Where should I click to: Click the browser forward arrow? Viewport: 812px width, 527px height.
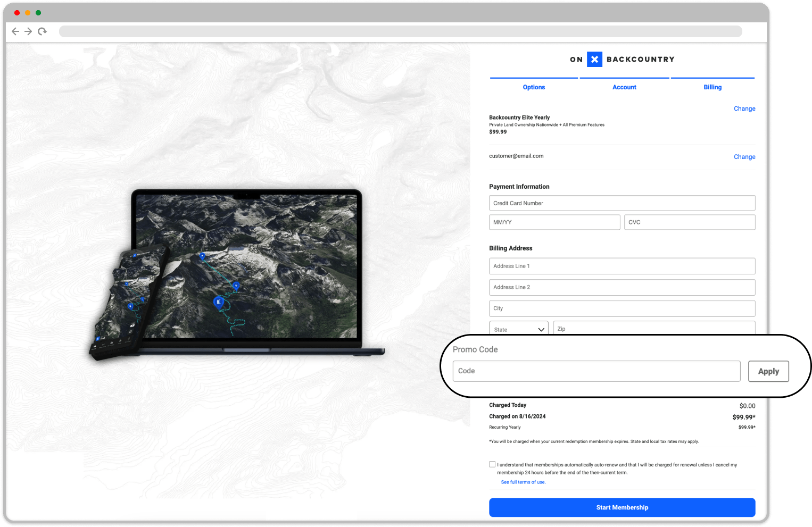pos(28,31)
